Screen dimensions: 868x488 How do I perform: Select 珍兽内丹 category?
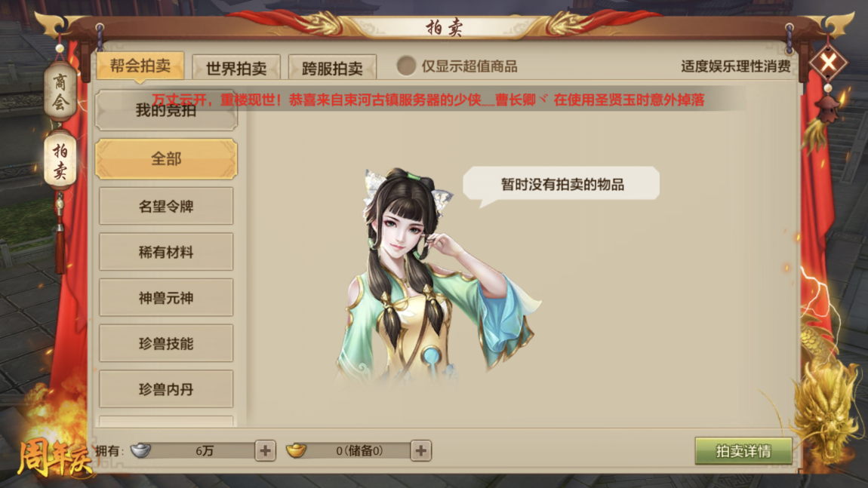tap(166, 389)
